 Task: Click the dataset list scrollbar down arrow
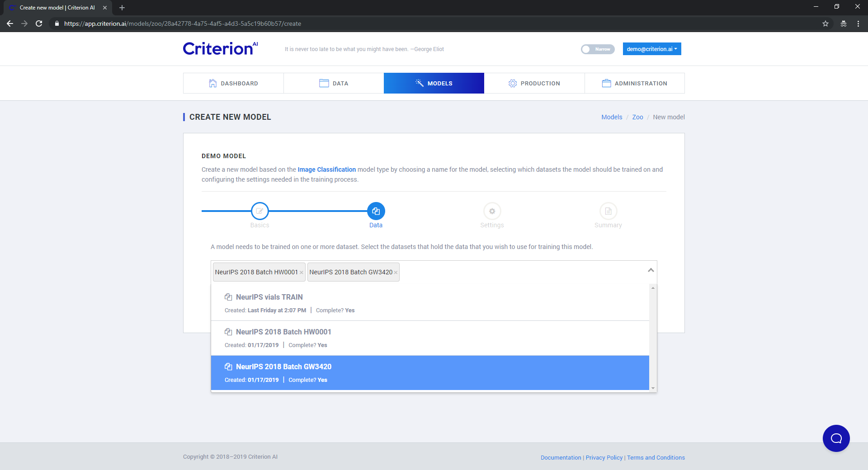coord(653,388)
